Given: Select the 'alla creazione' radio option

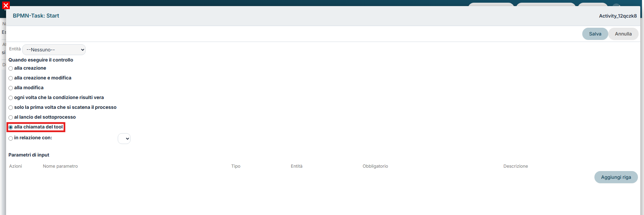Looking at the screenshot, I should 11,68.
